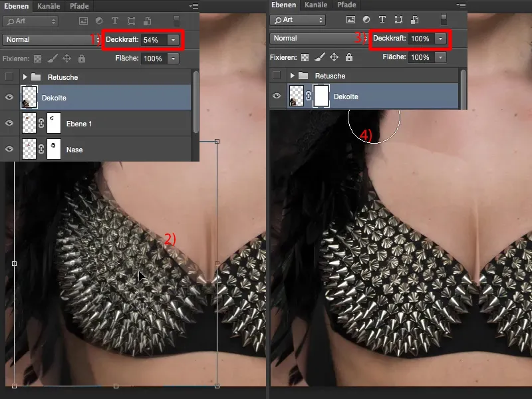Open the Layers panel flyout menu
The width and height of the screenshot is (532, 399).
click(193, 5)
